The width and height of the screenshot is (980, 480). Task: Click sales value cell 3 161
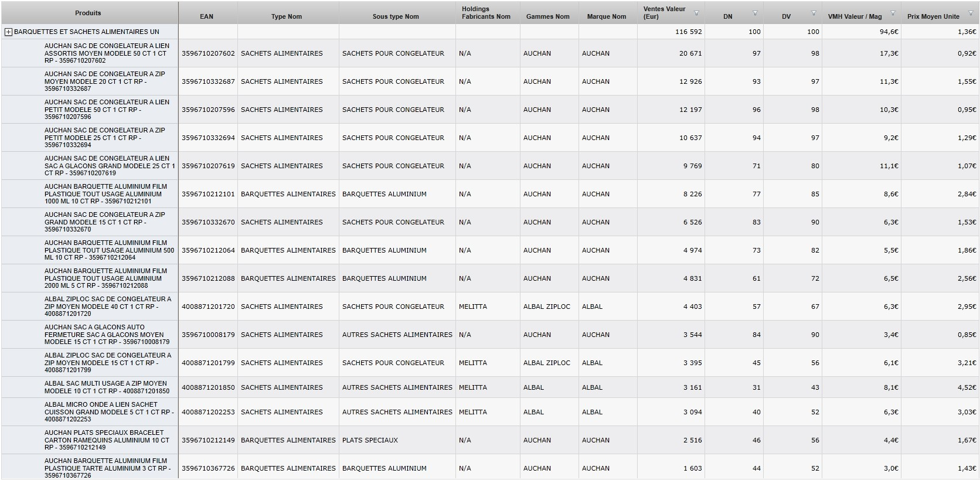(x=692, y=387)
